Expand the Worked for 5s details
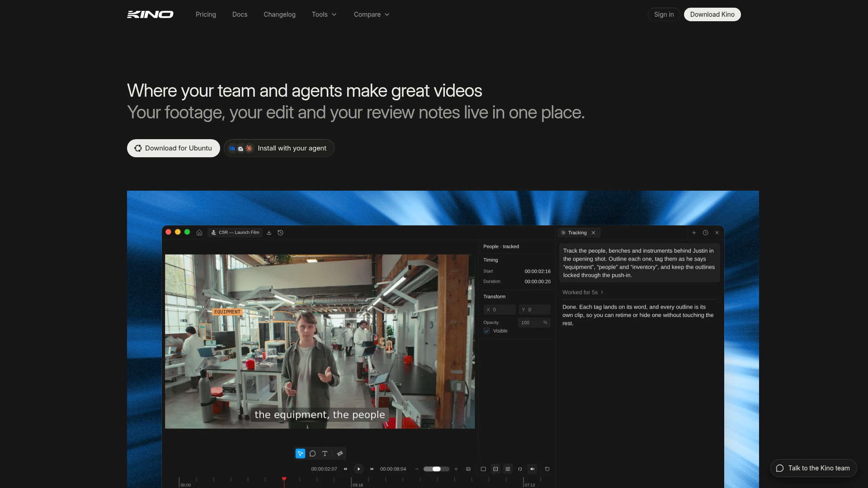The height and width of the screenshot is (488, 868). [x=583, y=292]
